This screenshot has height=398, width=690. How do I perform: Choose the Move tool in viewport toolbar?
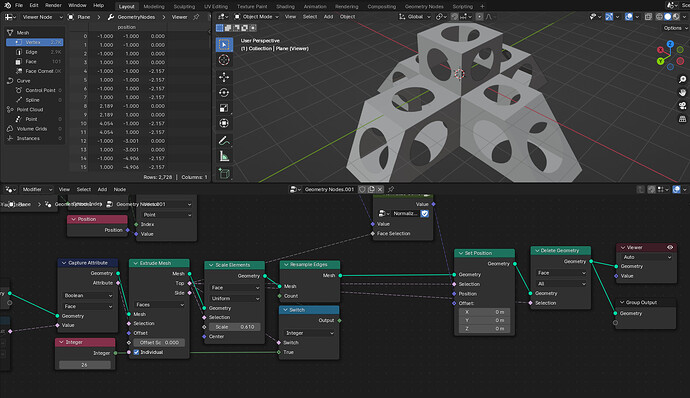[224, 77]
